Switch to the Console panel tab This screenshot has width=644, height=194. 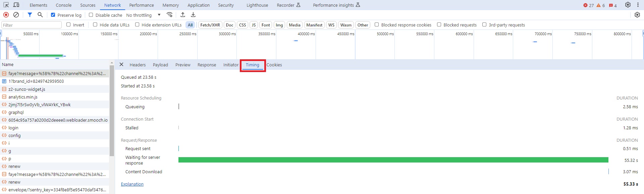[x=63, y=5]
